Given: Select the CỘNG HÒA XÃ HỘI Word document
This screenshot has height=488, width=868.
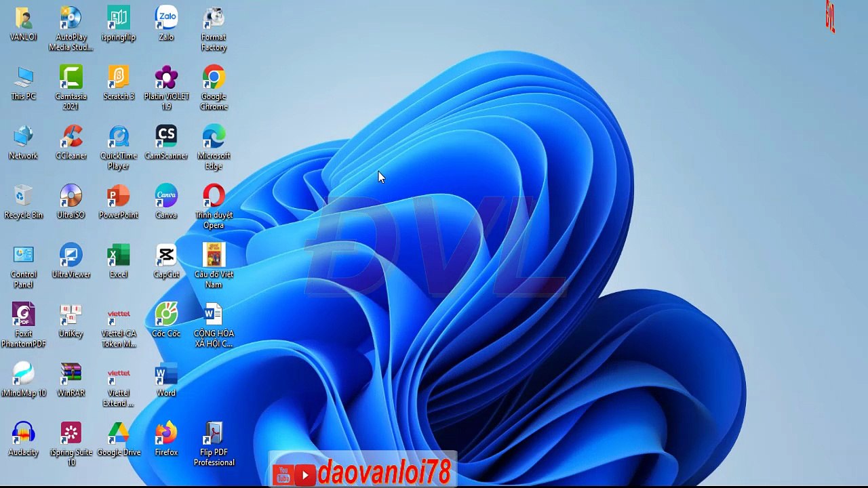Looking at the screenshot, I should [214, 315].
